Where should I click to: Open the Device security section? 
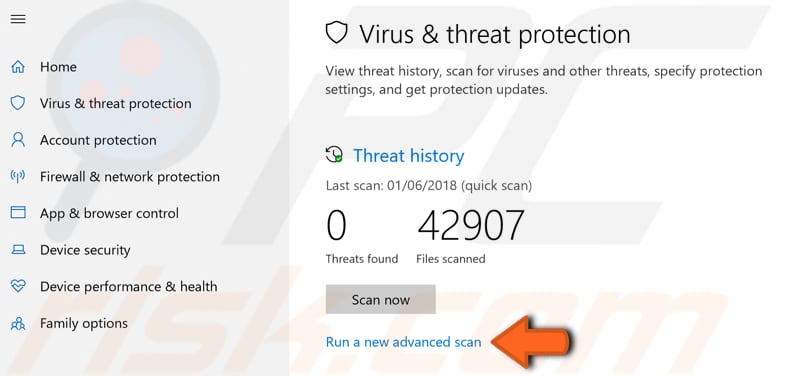(85, 250)
